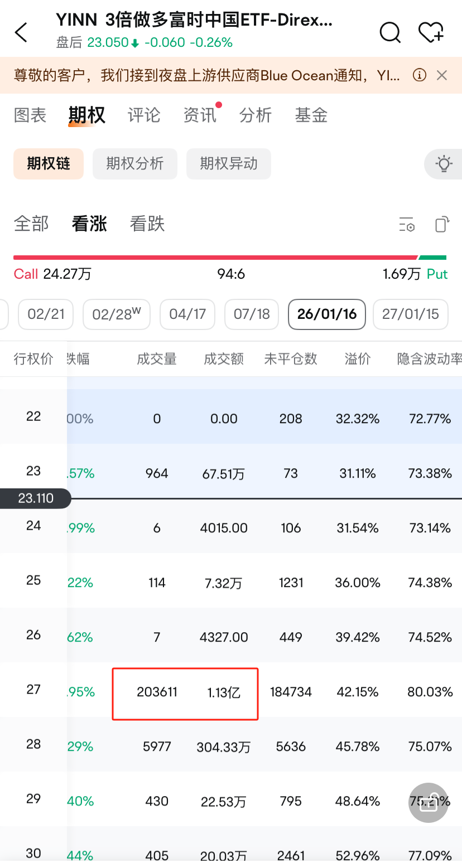Open strike price 29 row
The width and height of the screenshot is (462, 868).
[x=231, y=799]
